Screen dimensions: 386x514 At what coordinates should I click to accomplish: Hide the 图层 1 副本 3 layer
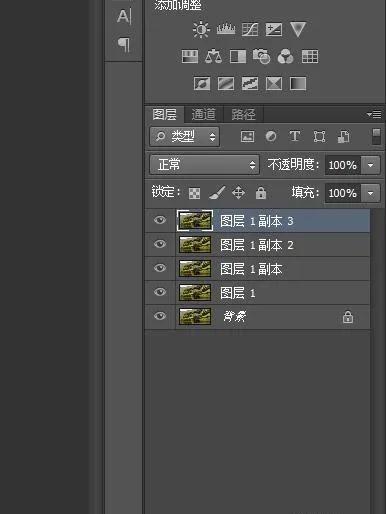point(160,220)
